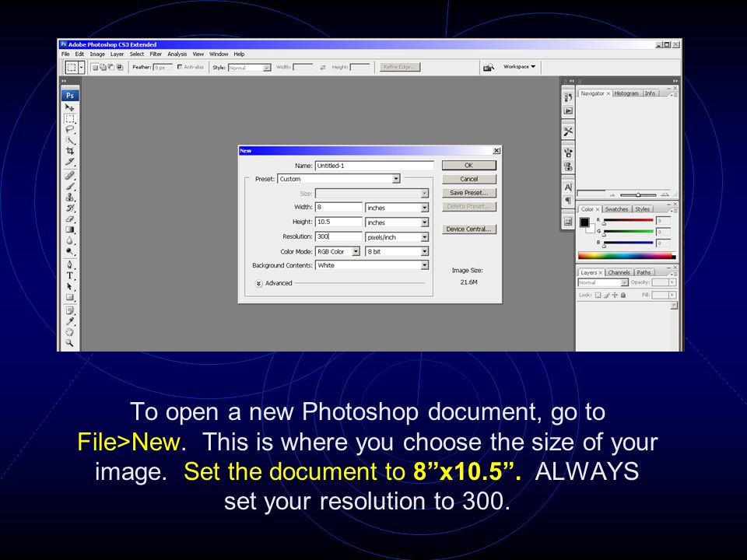Toggle Lock all padlock in Layers panel
This screenshot has height=560, width=747.
click(623, 296)
